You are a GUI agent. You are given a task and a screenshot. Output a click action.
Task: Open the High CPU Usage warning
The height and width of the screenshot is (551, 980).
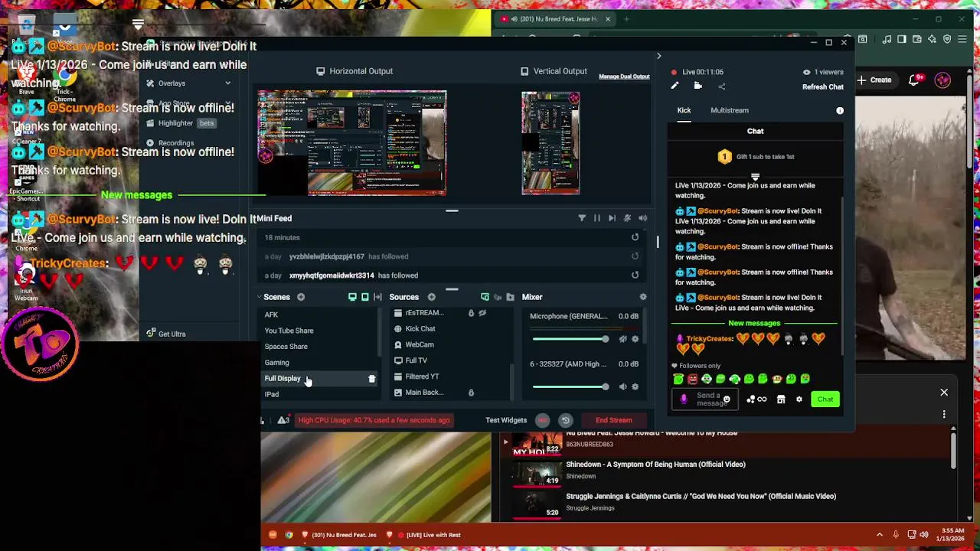(x=374, y=420)
